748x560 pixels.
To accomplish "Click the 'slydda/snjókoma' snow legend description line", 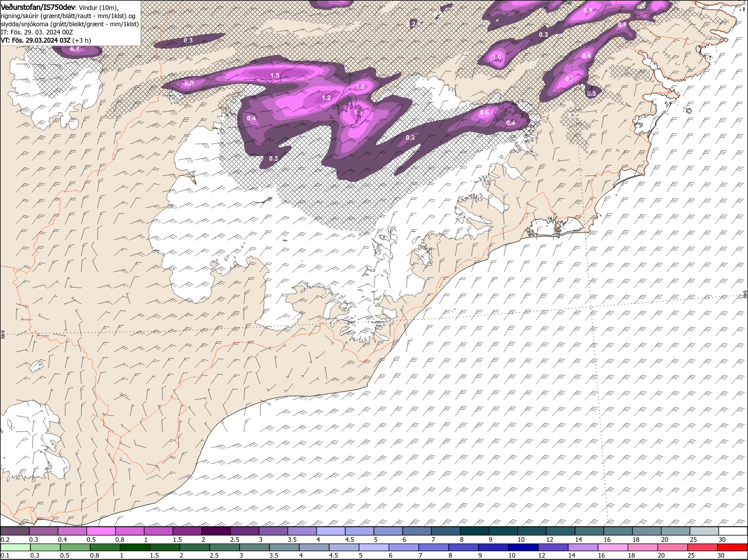I will [x=70, y=24].
